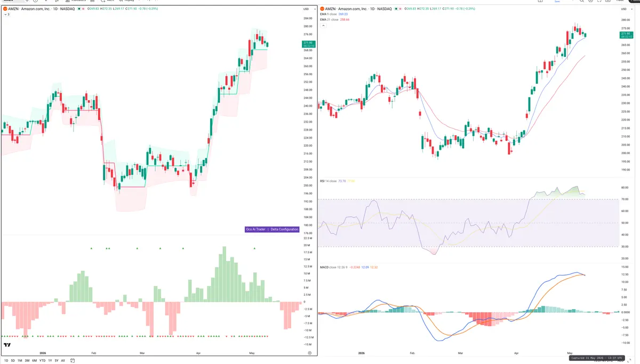This screenshot has width=640, height=364.
Task: Click the 70.00 level on the RSI scale
Action: (x=625, y=199)
